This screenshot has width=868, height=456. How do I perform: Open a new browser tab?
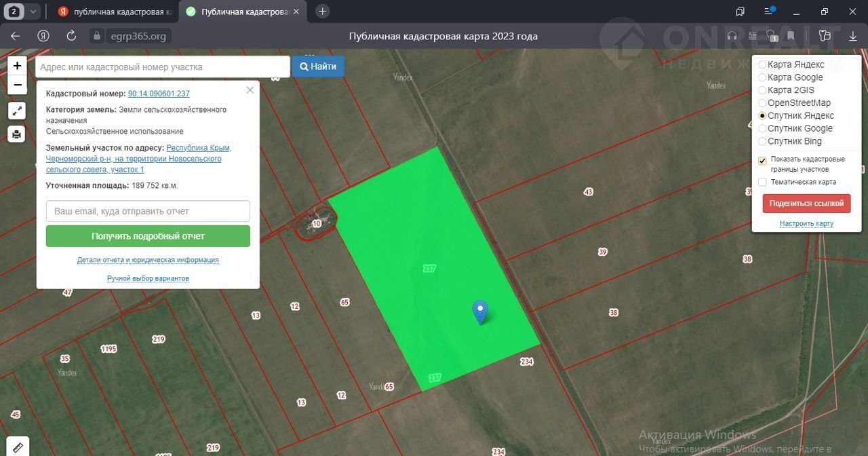323,12
